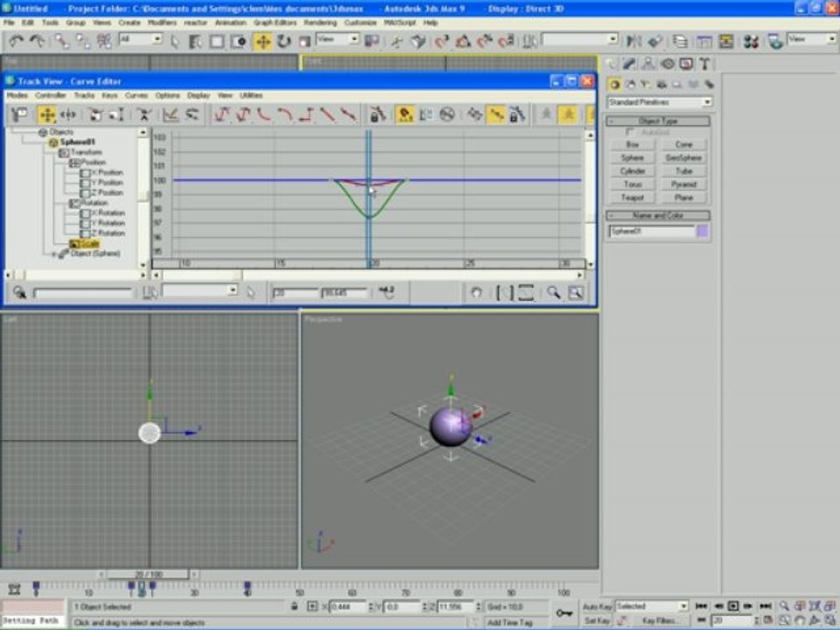Open the Curves menu in Track View

click(x=136, y=94)
